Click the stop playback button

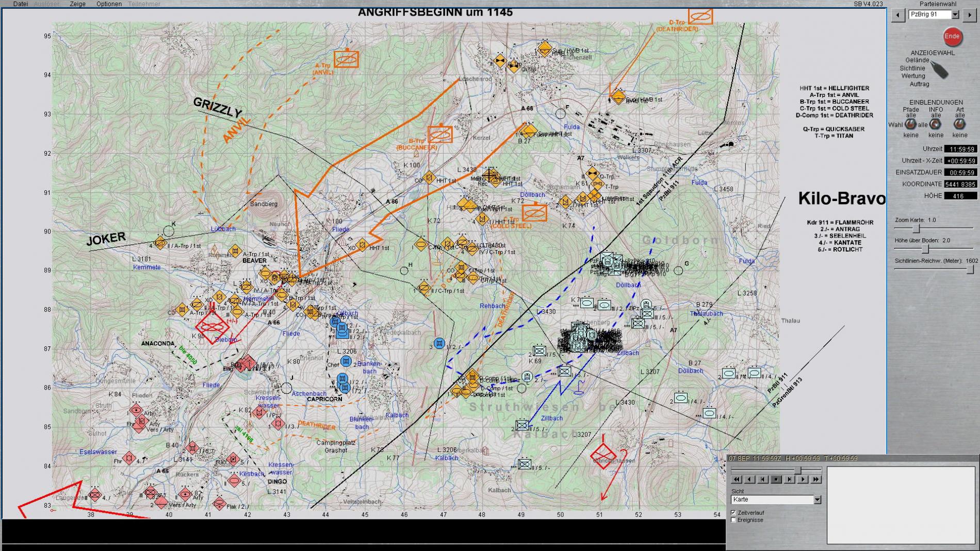pyautogui.click(x=776, y=479)
